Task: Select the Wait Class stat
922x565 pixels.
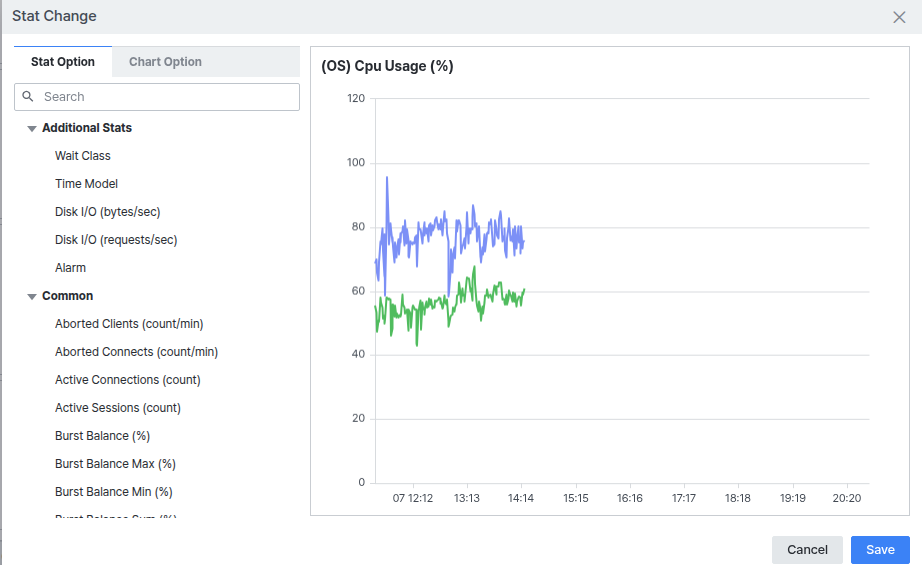Action: click(83, 156)
